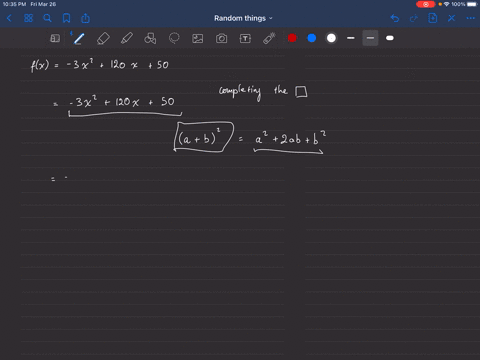Choose the white pen color
The width and height of the screenshot is (480, 360).
(x=331, y=38)
